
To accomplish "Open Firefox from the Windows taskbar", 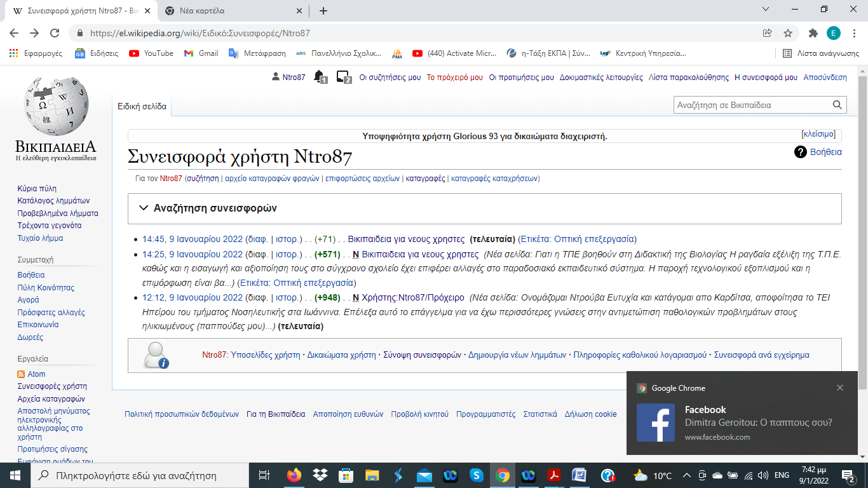I will click(x=294, y=475).
